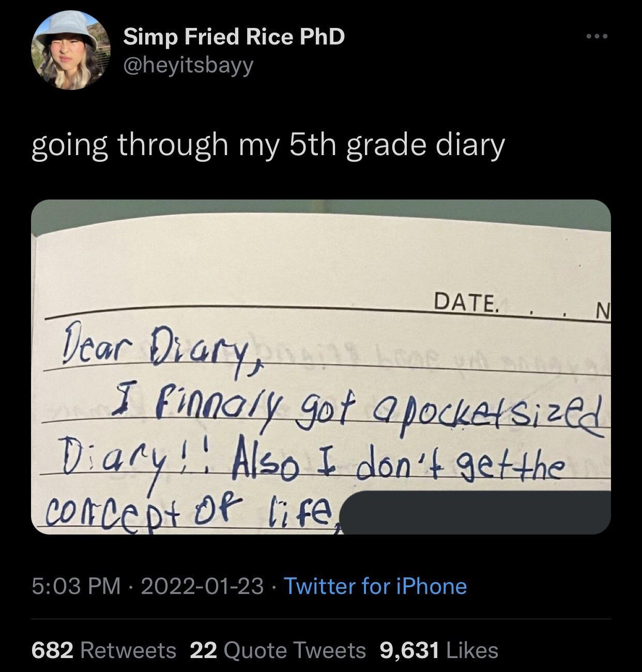The image size is (642, 672).
Task: Click the tweet text about 5th grade diary
Action: [268, 145]
